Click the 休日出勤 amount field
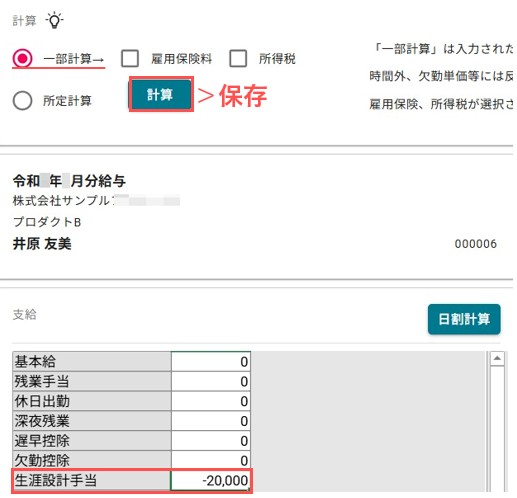 pyautogui.click(x=211, y=401)
